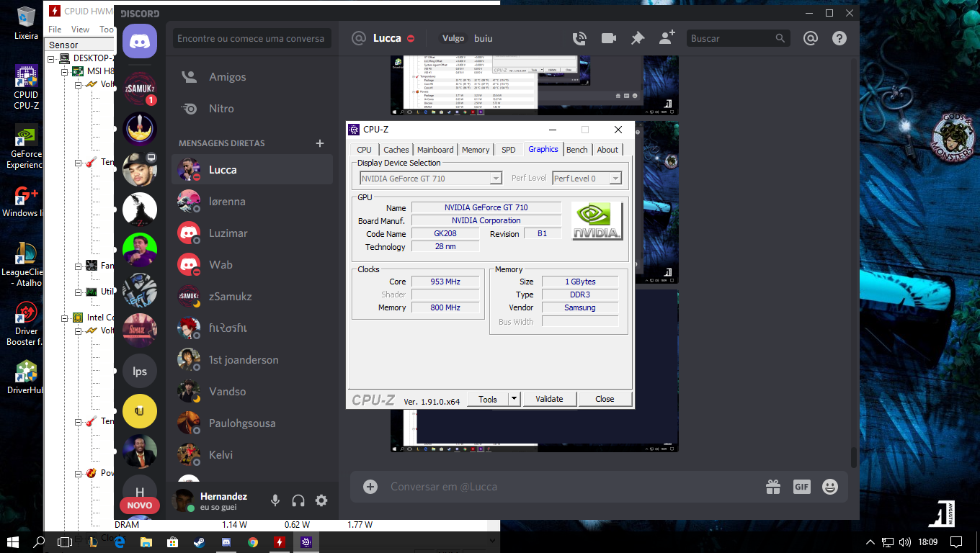
Task: Open zSAMUKz server with notification badge
Action: point(140,89)
